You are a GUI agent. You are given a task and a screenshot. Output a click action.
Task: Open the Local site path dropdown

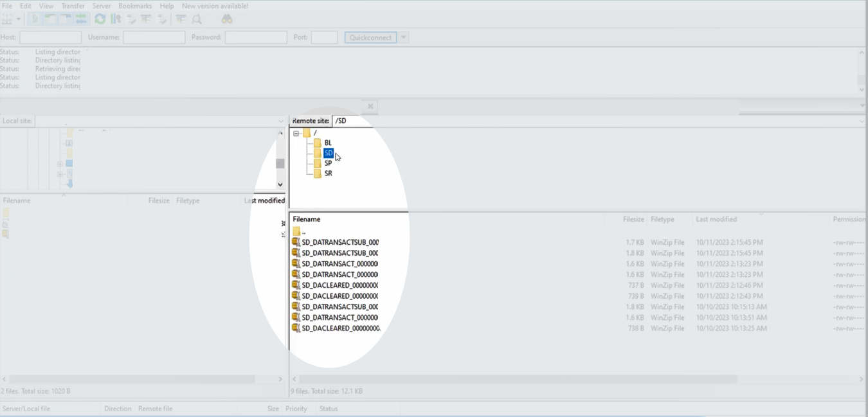[280, 121]
